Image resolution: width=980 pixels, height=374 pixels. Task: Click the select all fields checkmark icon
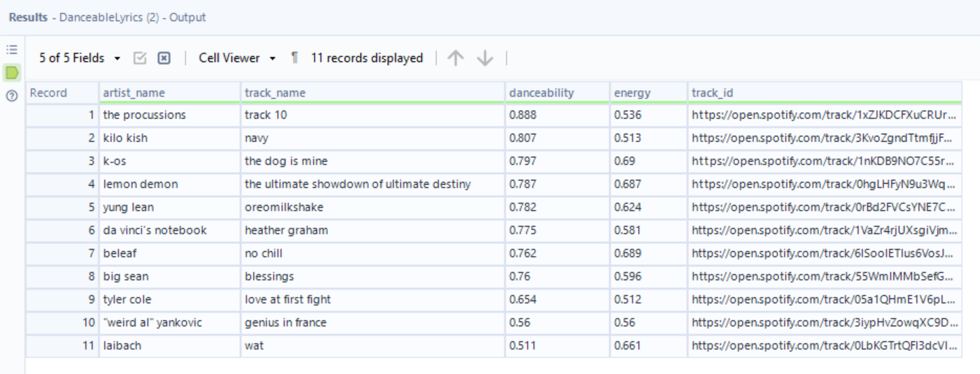140,58
